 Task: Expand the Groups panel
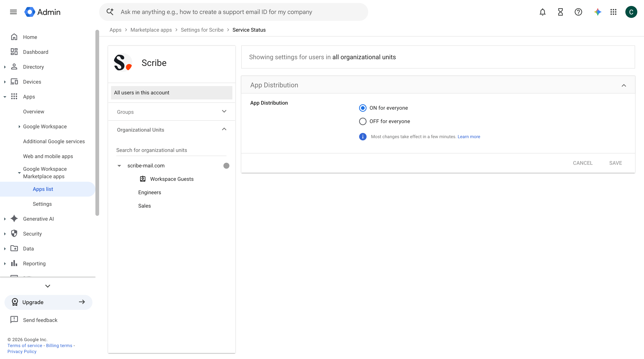pos(224,111)
